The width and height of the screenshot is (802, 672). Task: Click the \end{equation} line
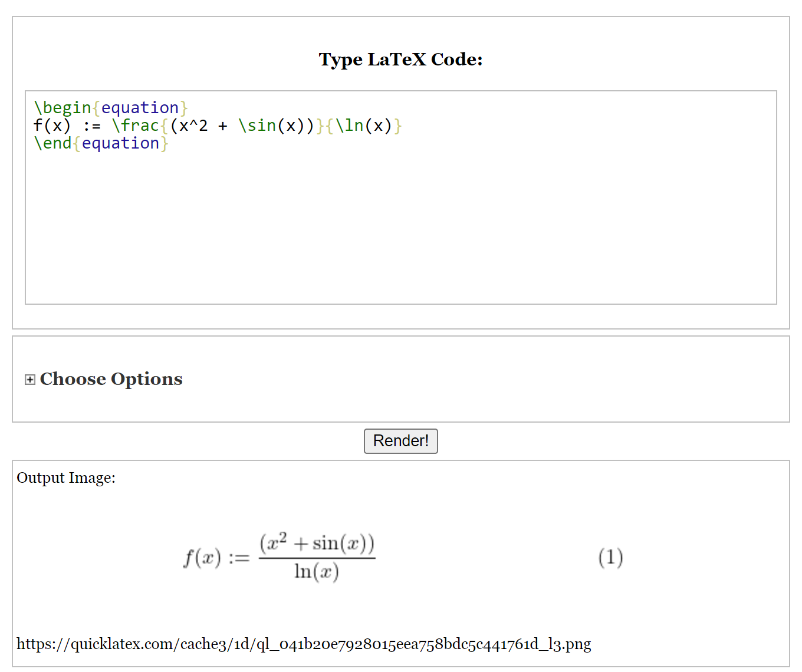(100, 143)
